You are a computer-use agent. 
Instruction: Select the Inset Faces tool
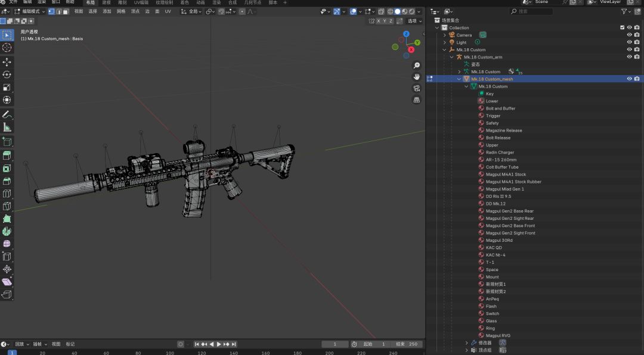coord(7,168)
